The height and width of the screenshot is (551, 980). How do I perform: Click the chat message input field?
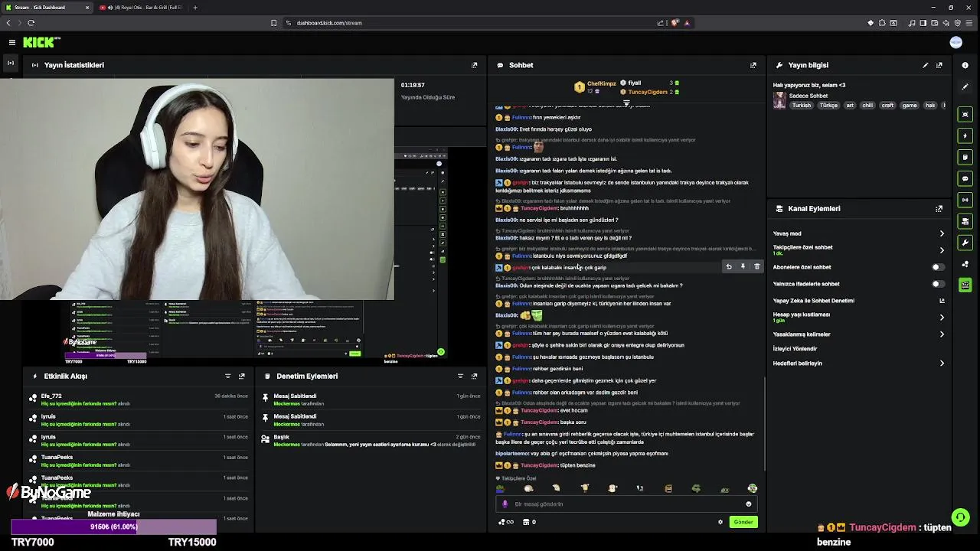click(x=626, y=504)
